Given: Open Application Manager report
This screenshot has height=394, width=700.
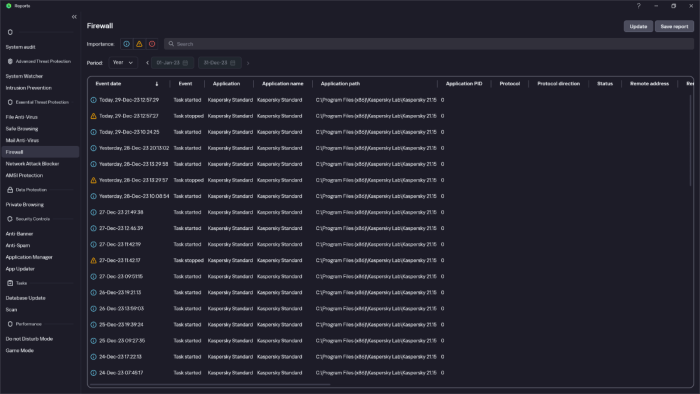Looking at the screenshot, I should [x=29, y=257].
